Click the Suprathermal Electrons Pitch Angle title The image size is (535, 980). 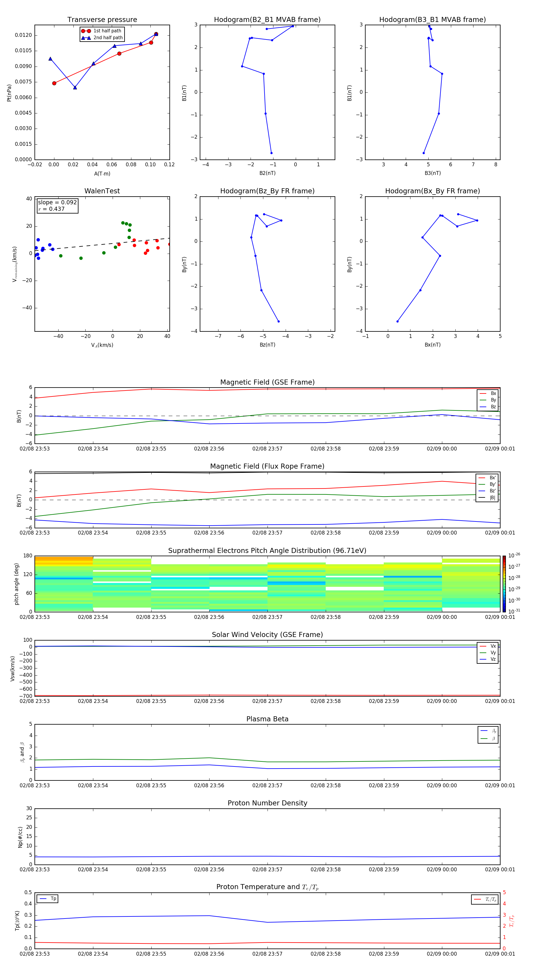click(x=267, y=551)
